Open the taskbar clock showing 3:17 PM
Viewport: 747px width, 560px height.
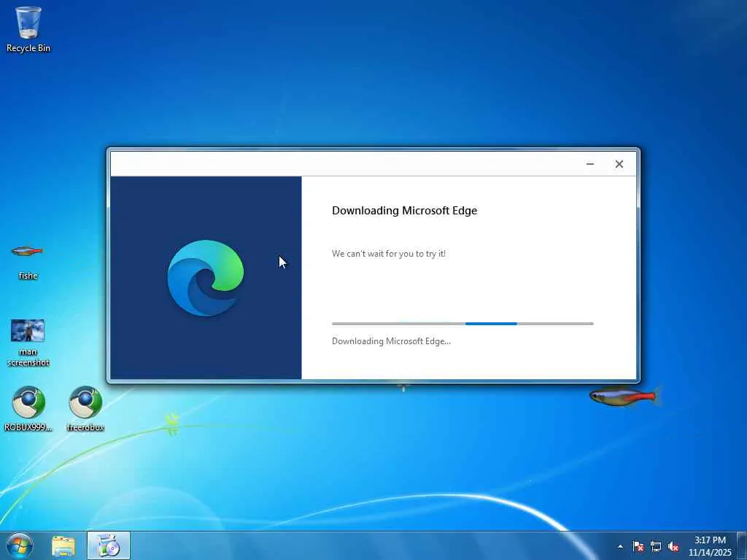coord(710,546)
